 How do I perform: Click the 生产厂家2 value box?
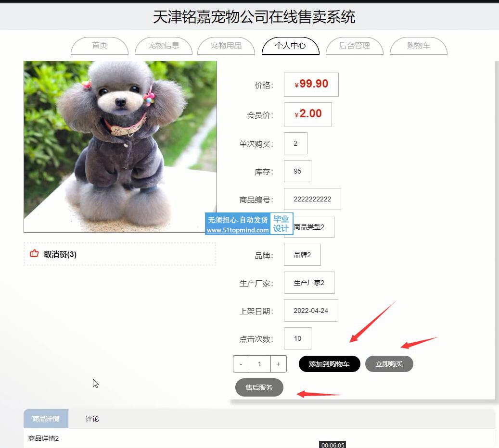pos(309,283)
